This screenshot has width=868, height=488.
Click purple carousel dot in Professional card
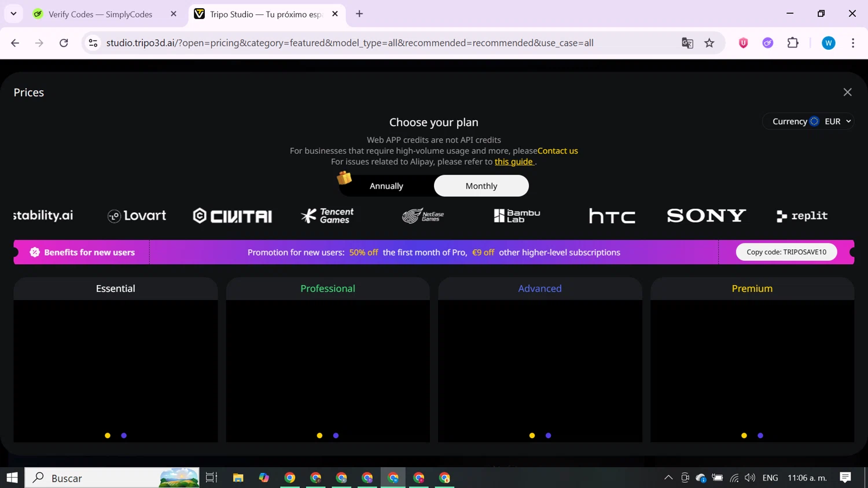coord(336,435)
